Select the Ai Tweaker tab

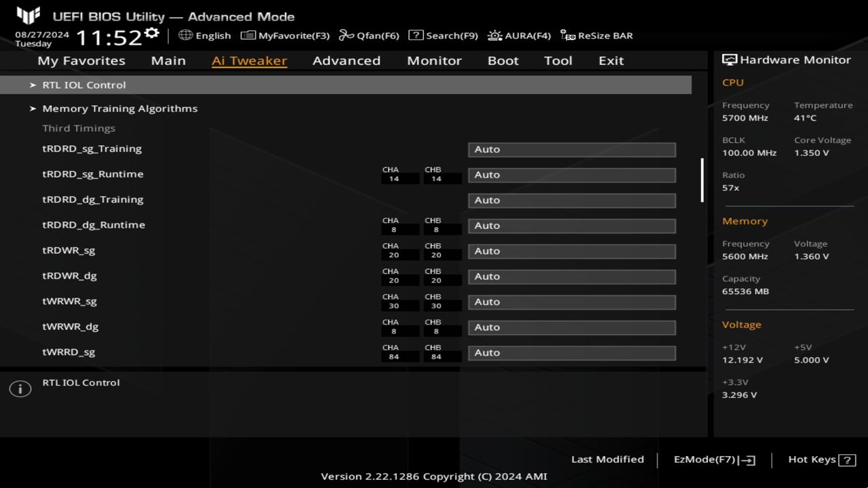click(250, 60)
